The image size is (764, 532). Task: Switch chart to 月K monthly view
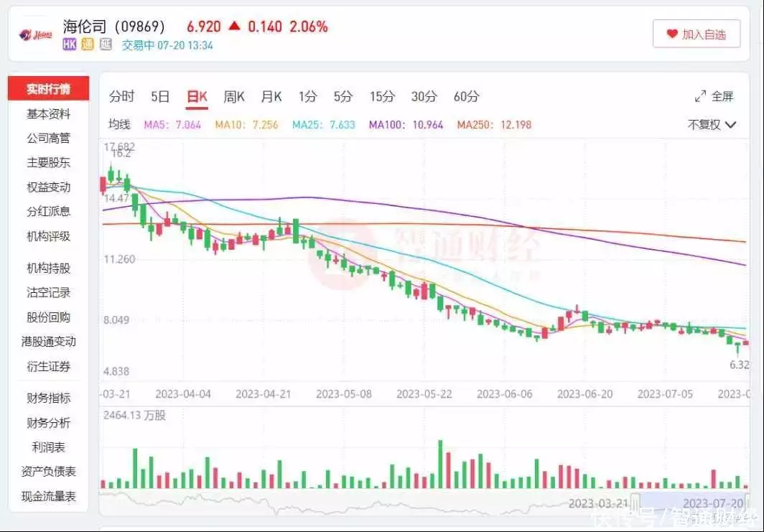point(271,96)
